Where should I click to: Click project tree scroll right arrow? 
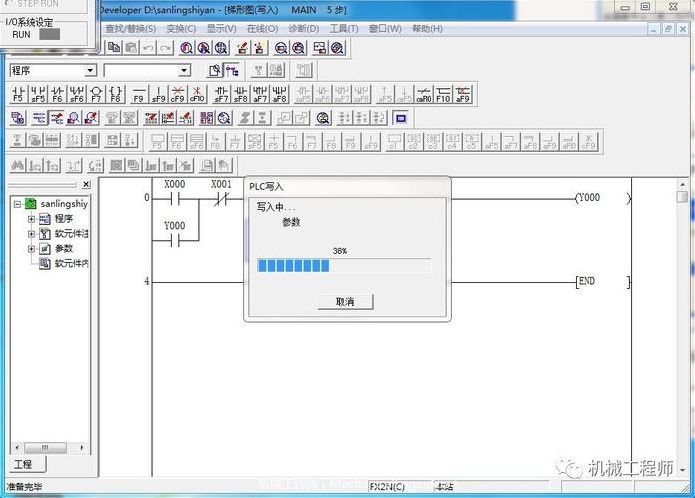[x=82, y=447]
